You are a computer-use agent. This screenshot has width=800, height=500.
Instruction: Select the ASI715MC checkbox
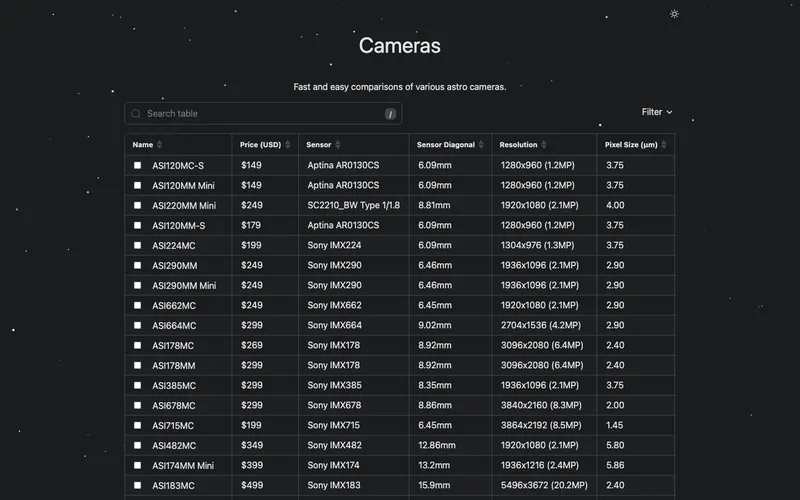point(137,425)
